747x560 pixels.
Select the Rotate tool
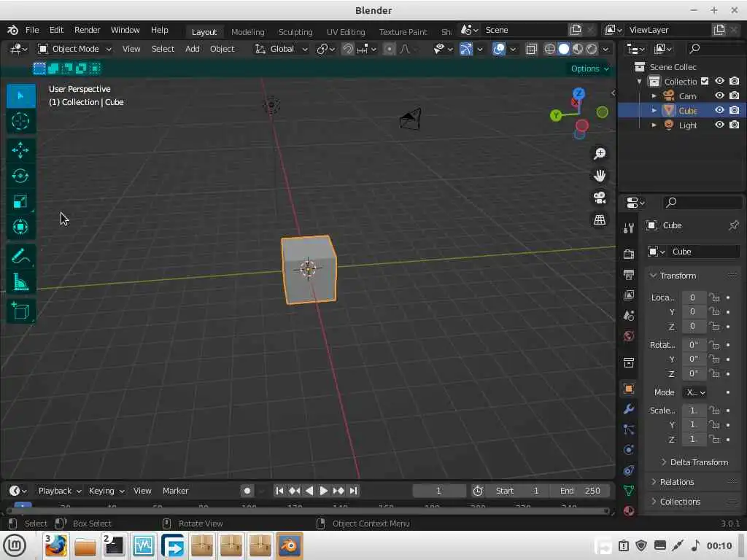20,176
